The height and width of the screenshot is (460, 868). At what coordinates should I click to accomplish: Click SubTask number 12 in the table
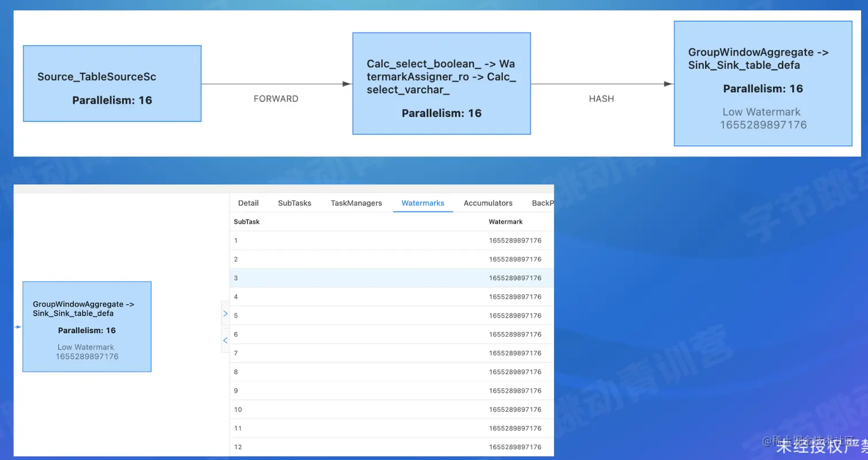pos(238,447)
